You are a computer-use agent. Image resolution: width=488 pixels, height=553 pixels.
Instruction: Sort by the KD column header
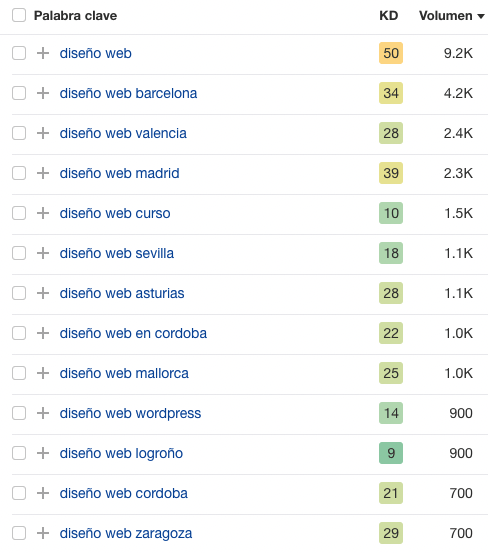[x=389, y=16]
